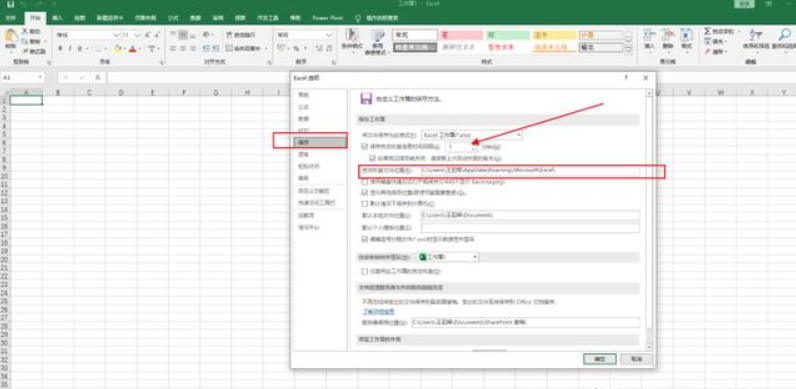The image size is (796, 389).
Task: Open the save files in this format dropdown
Action: (472, 136)
